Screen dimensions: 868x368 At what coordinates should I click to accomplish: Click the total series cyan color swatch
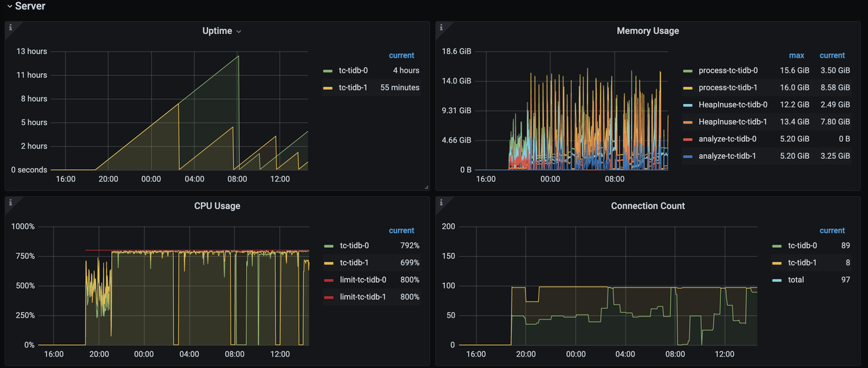tap(777, 280)
